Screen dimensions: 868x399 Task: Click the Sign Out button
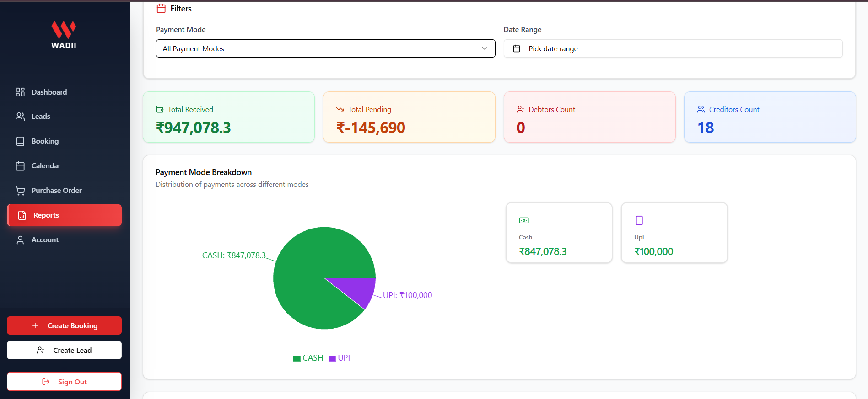(64, 382)
